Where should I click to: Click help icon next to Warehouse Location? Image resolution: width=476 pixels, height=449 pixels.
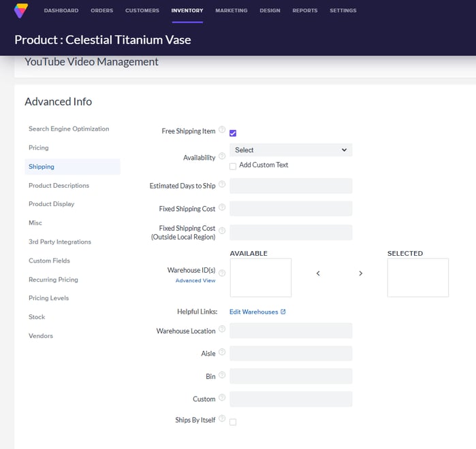pos(222,331)
